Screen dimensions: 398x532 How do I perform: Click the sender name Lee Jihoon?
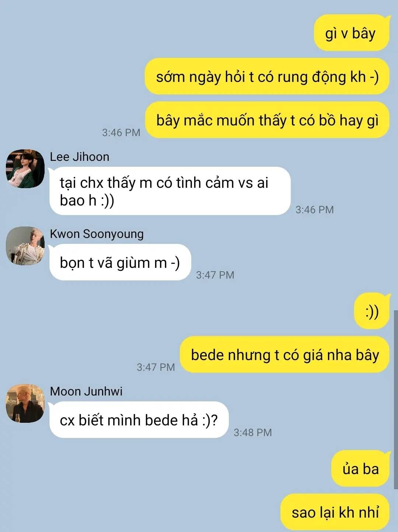coord(80,157)
